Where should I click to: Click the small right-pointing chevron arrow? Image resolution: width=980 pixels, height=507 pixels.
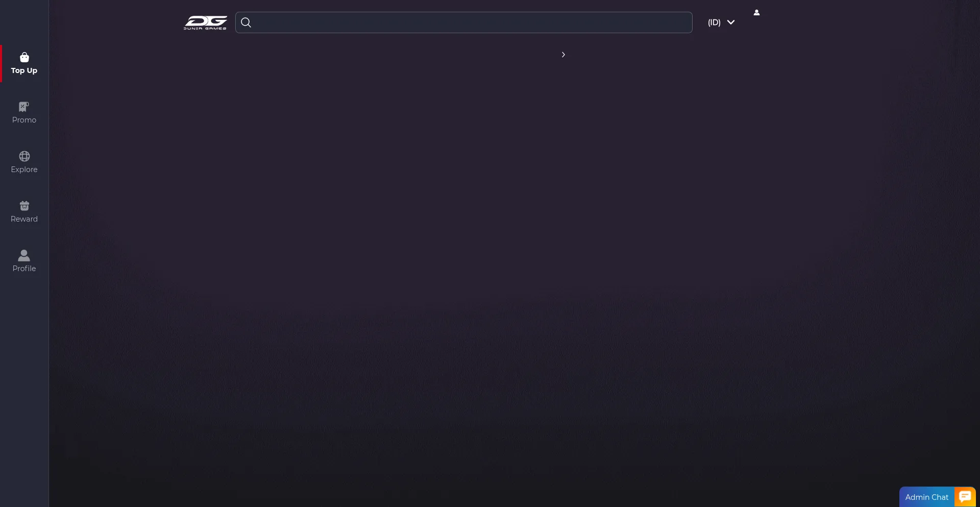click(563, 55)
